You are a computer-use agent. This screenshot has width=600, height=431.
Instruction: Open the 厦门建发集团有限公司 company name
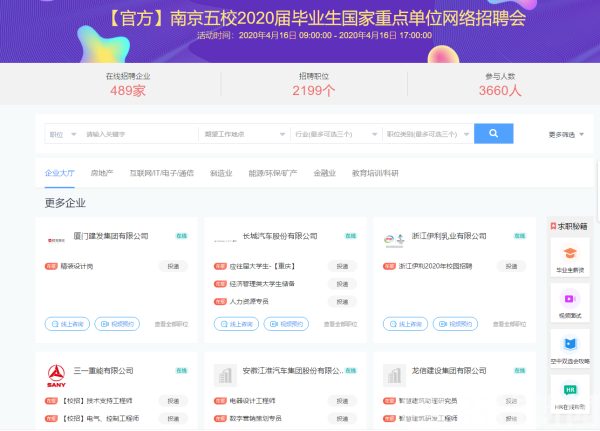point(111,236)
